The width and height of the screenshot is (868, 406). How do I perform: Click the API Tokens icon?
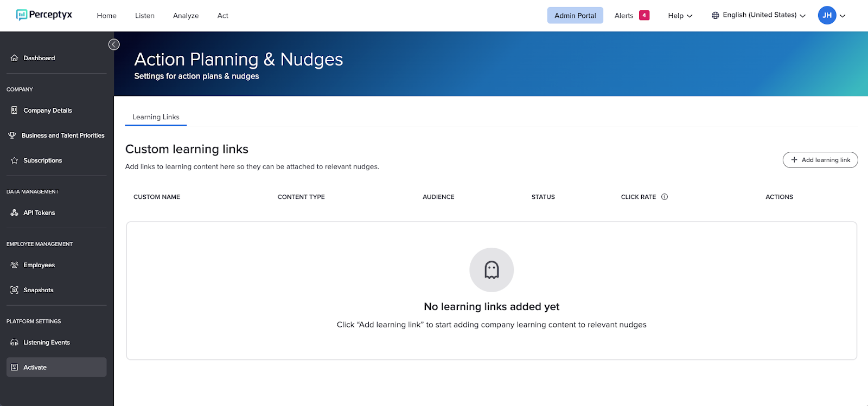(15, 212)
